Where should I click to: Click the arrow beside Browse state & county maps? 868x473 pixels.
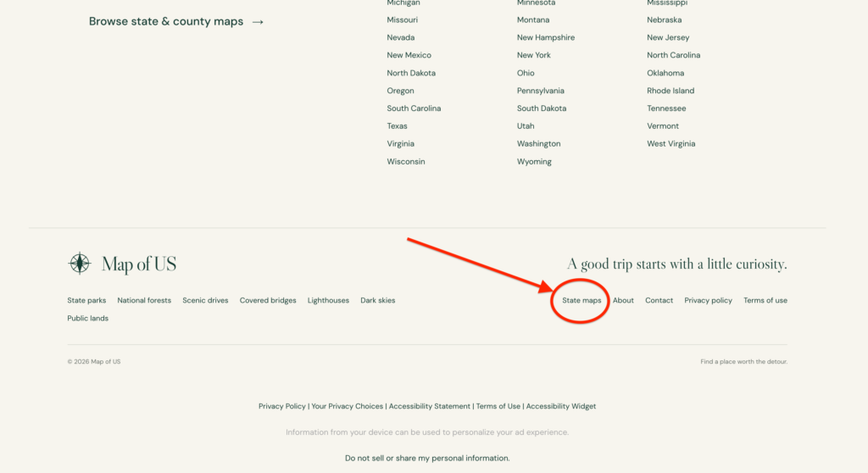pos(258,22)
